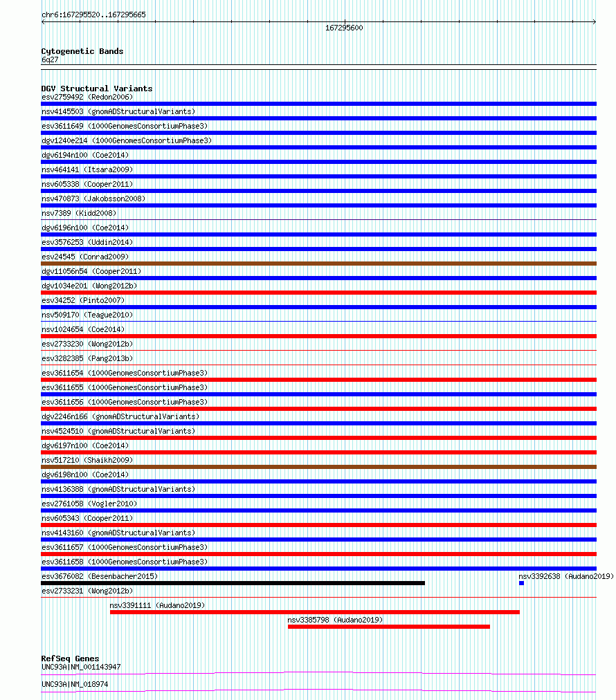Click esv3611658 1000Genomes label

click(x=125, y=561)
